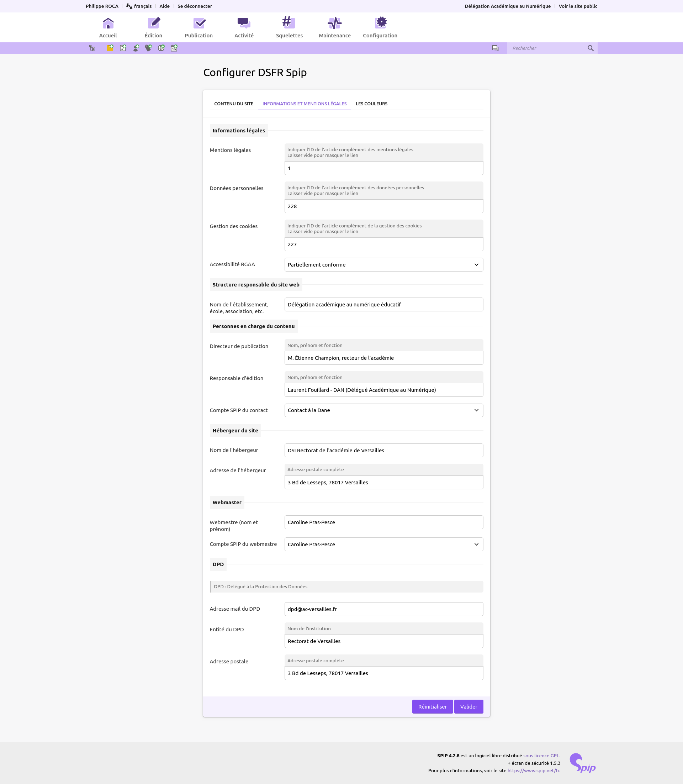Open the forum messages icon near search

point(495,48)
